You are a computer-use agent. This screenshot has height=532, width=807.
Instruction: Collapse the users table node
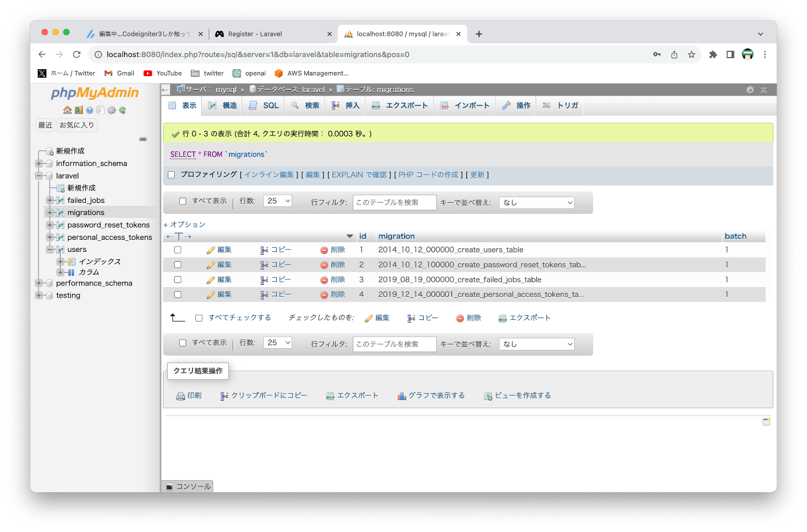click(50, 250)
